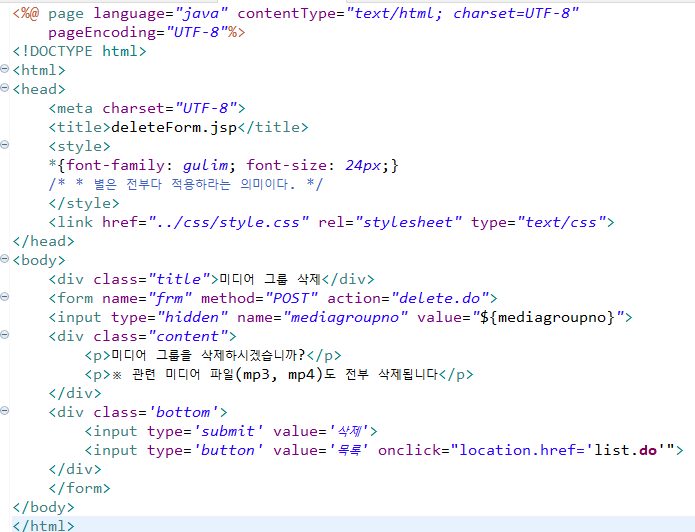
Task: Click the name="mediagroupno" attribute
Action: (x=322, y=317)
